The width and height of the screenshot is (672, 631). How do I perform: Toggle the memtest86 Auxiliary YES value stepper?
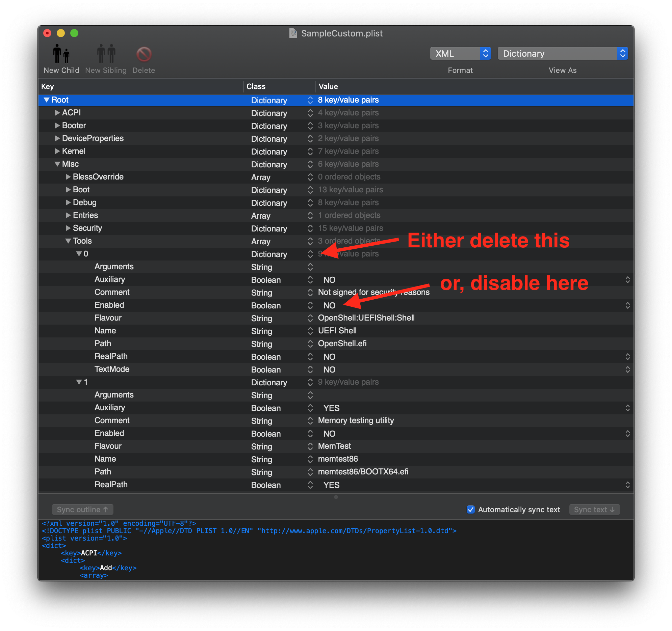coord(627,408)
